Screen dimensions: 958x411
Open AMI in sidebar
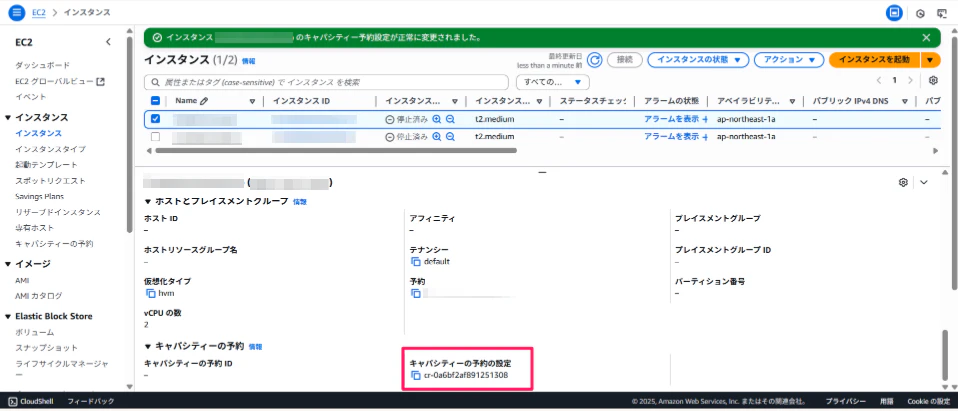(22, 280)
